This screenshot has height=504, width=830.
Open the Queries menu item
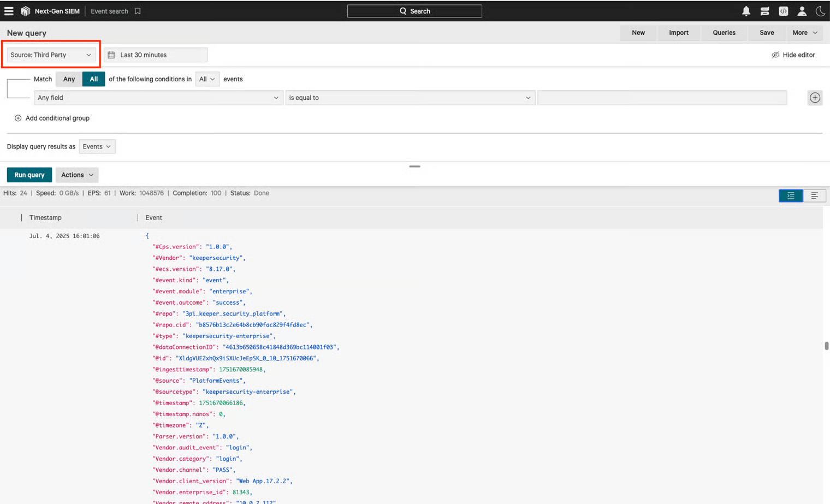[724, 33]
